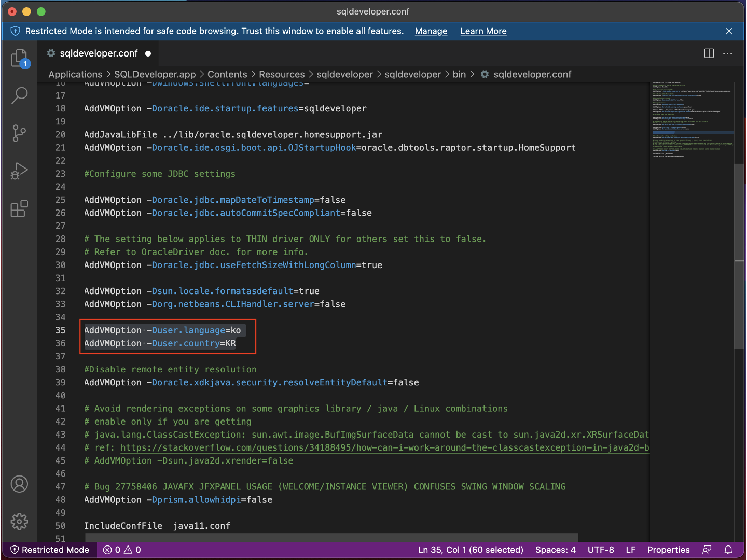The width and height of the screenshot is (747, 560).
Task: Click line number 35 in gutter
Action: pyautogui.click(x=61, y=330)
